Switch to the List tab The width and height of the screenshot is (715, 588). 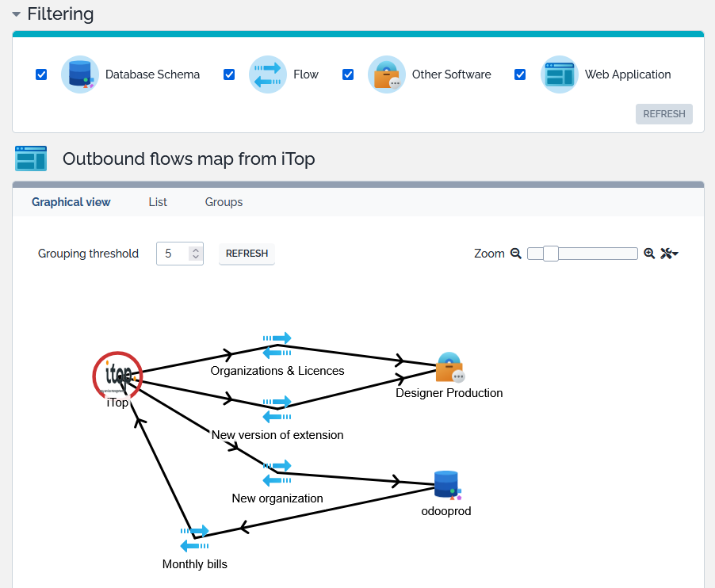click(158, 202)
